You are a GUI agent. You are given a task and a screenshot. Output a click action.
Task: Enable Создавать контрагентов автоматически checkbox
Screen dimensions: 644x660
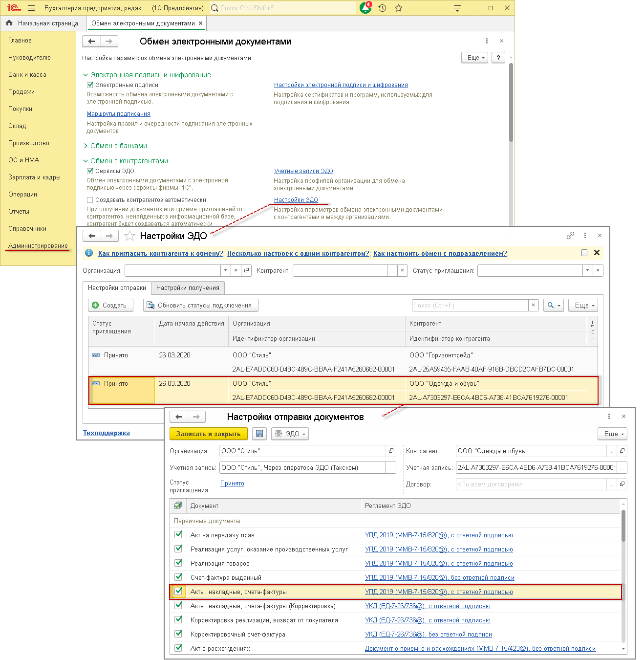(90, 199)
